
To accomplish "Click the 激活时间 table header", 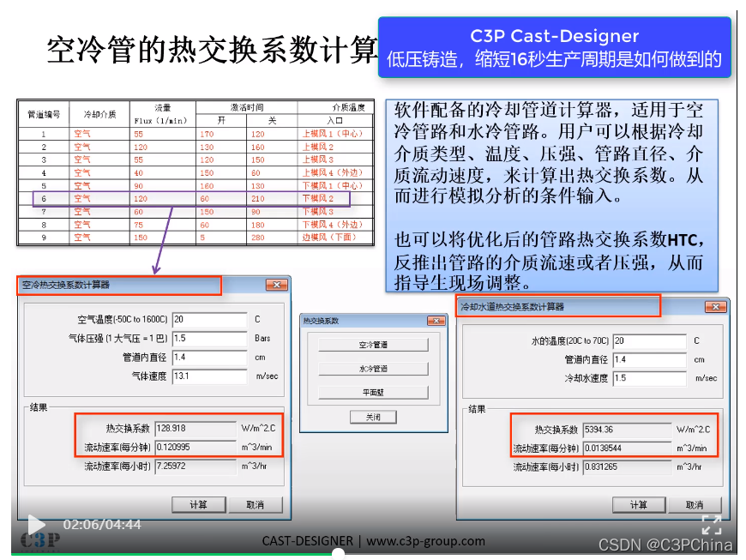I will point(247,107).
